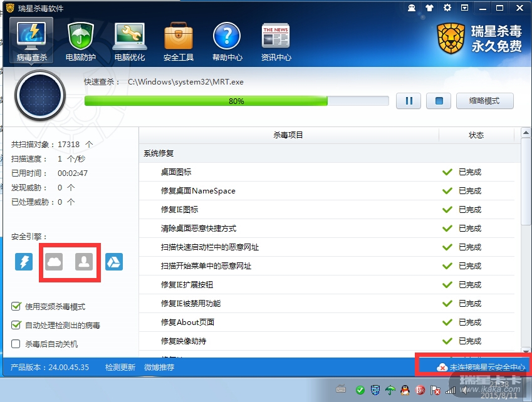Open settings gear in title bar
Screen dimensions: 532x402
(x=447, y=8)
